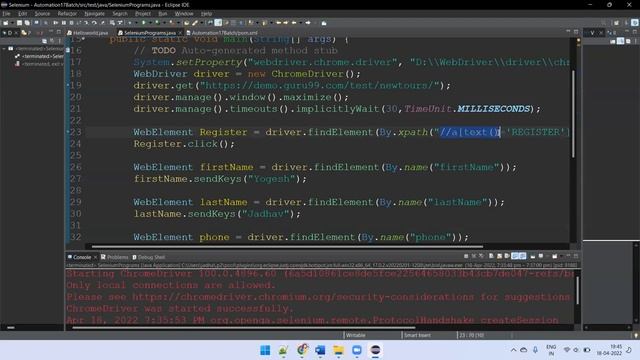Click the New file wizard icon
This screenshot has width=640, height=360.
pyautogui.click(x=5, y=23)
